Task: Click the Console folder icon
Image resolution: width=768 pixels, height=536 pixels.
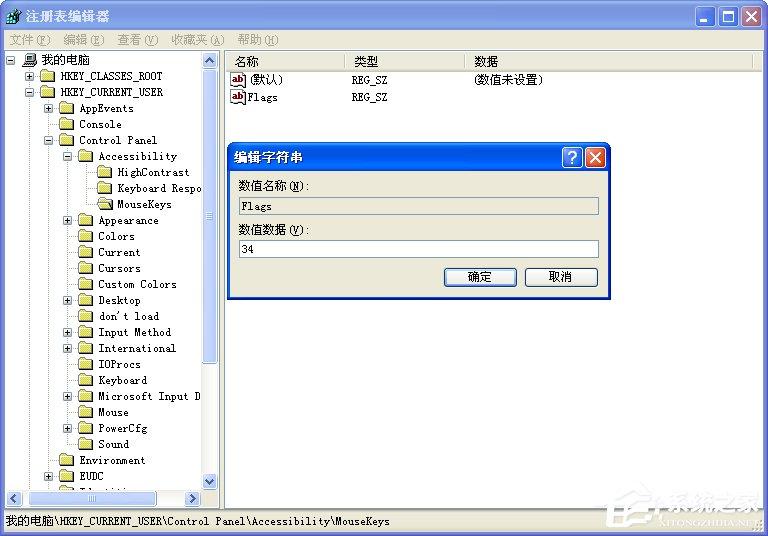Action: pos(67,124)
